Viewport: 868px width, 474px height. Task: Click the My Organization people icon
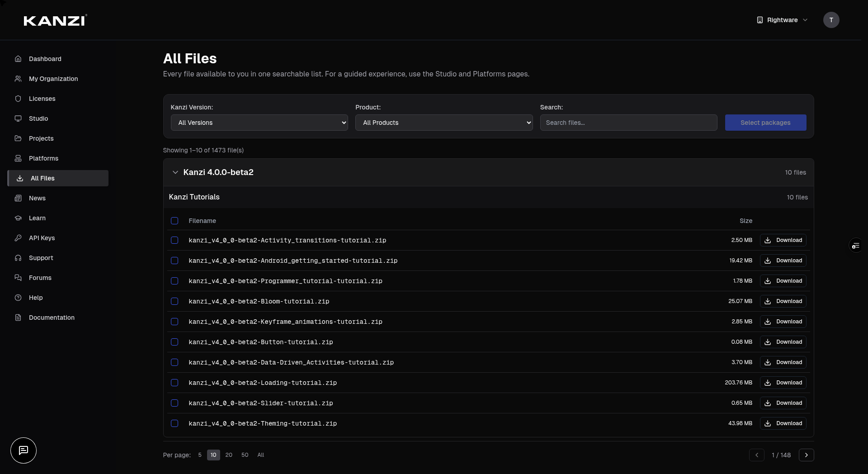pos(18,79)
